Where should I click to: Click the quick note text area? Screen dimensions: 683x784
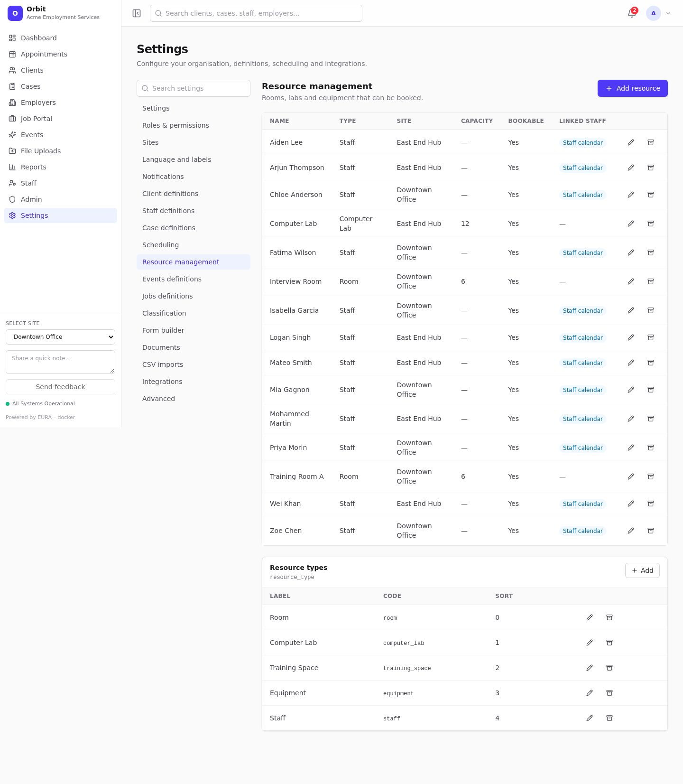(x=60, y=362)
